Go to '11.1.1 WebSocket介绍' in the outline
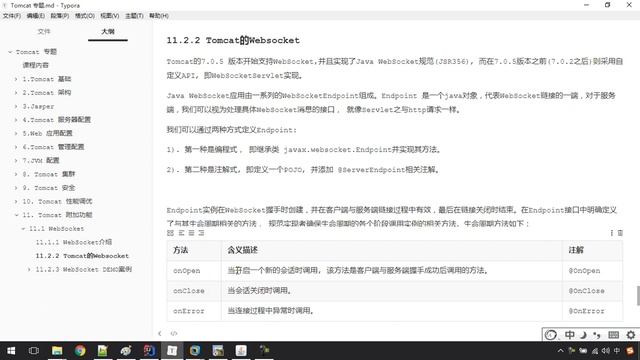 73,242
